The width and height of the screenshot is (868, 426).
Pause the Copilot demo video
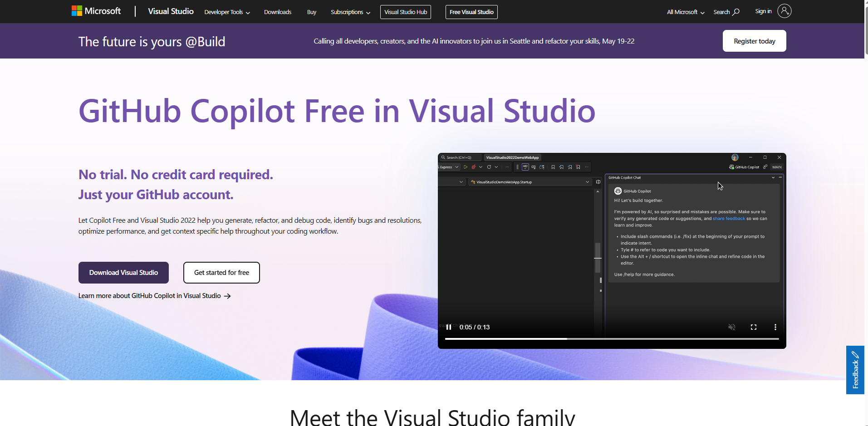pos(448,327)
